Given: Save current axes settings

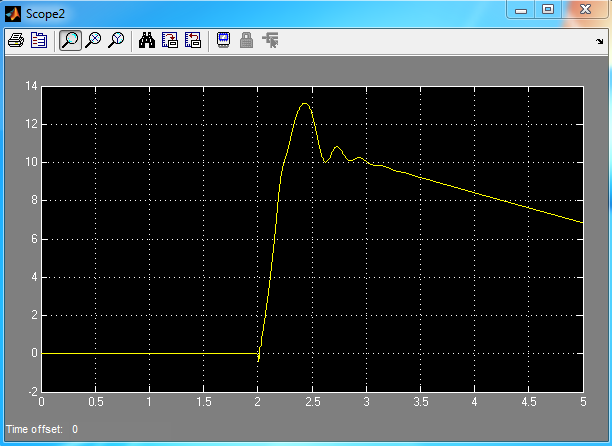Looking at the screenshot, I should 170,41.
